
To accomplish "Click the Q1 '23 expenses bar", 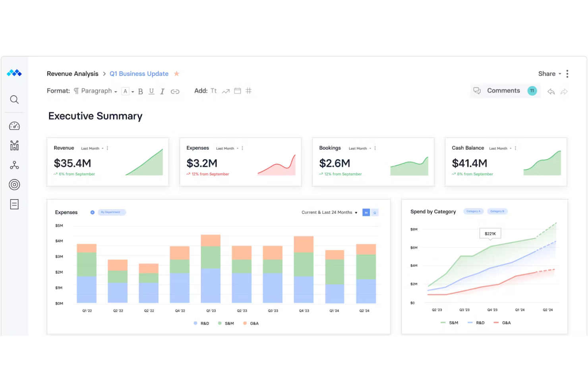I will pos(211,269).
